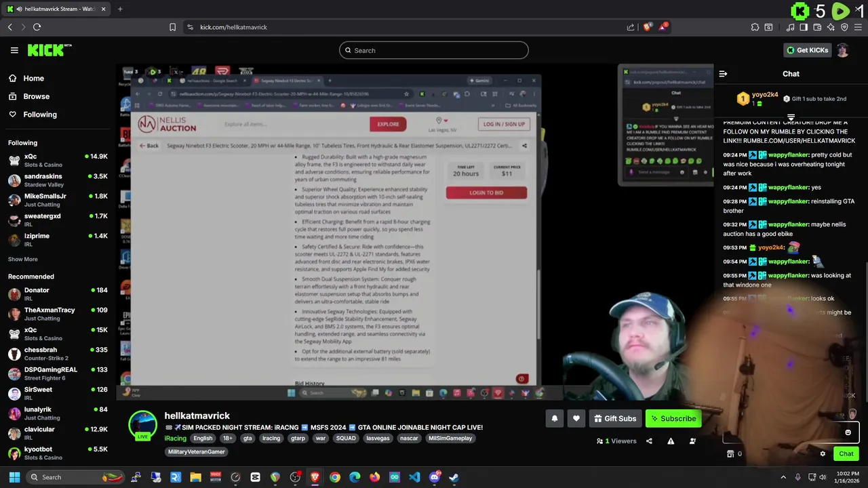868x488 pixels.
Task: Open media control music icon
Action: point(790,27)
